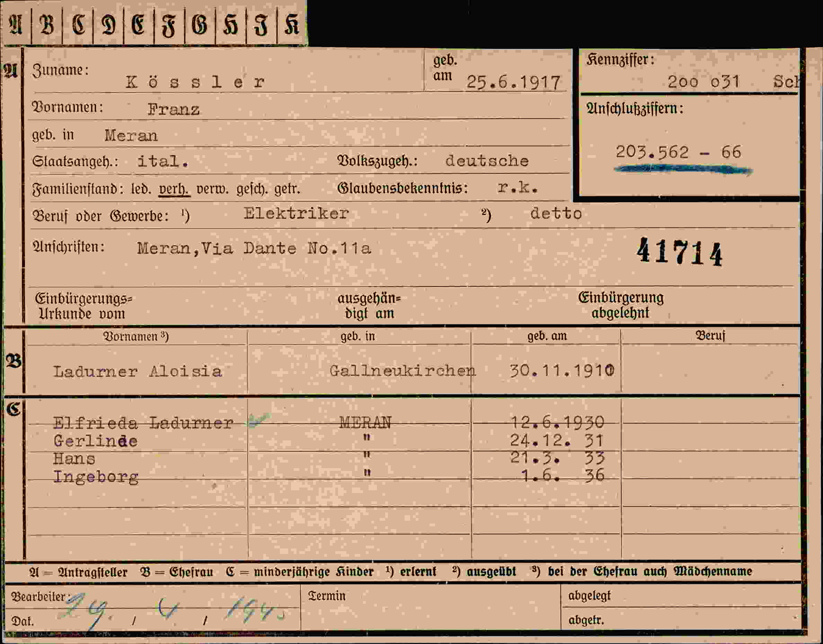Image resolution: width=823 pixels, height=644 pixels.
Task: Click the underlined 'verh.' marital status
Action: click(x=174, y=188)
